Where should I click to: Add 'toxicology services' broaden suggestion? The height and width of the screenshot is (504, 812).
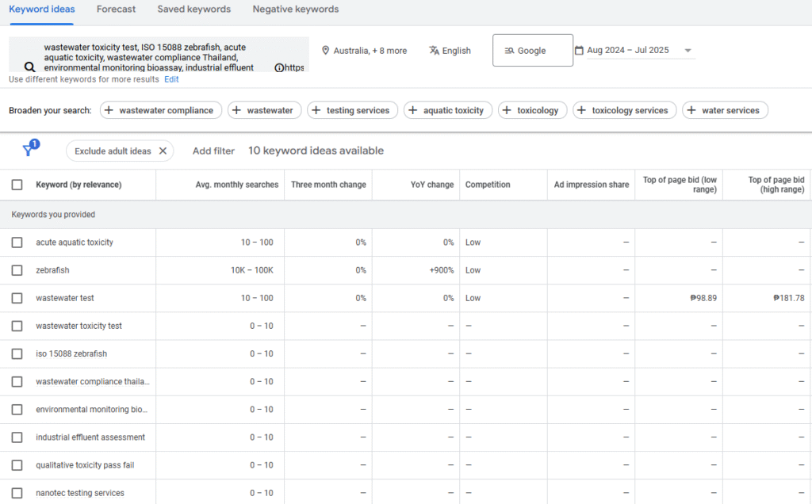coord(624,111)
